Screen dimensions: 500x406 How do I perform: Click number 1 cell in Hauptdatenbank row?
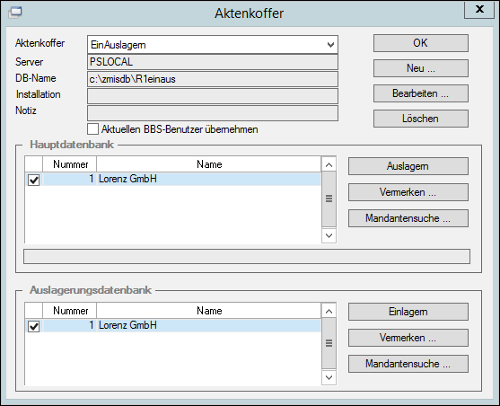click(70, 179)
